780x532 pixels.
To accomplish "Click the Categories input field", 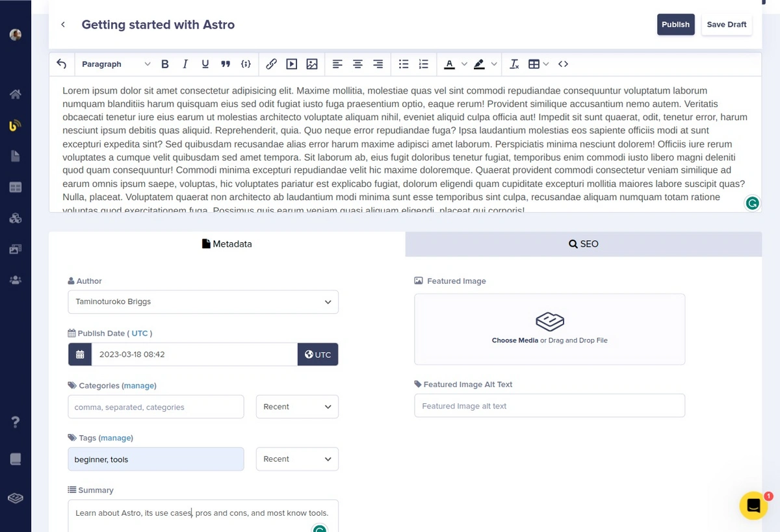I will click(x=156, y=407).
